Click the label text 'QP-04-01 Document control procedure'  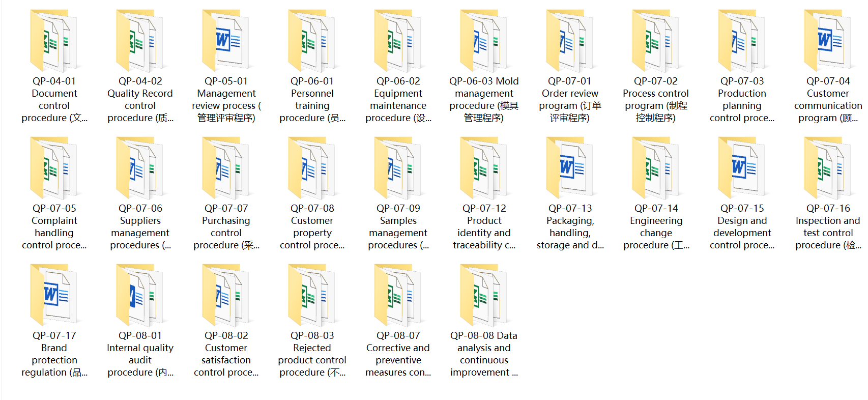coord(54,99)
